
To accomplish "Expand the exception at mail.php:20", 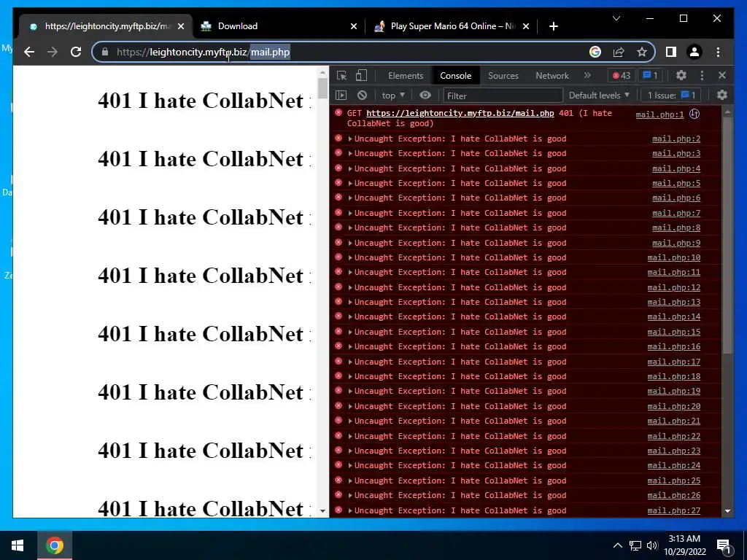I will (350, 406).
